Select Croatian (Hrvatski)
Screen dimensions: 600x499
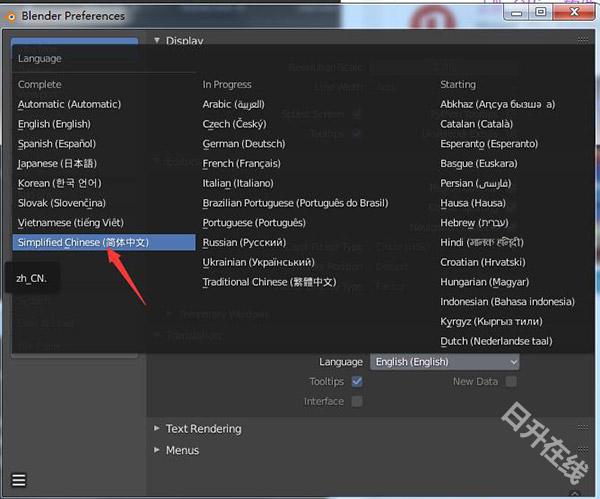[483, 263]
